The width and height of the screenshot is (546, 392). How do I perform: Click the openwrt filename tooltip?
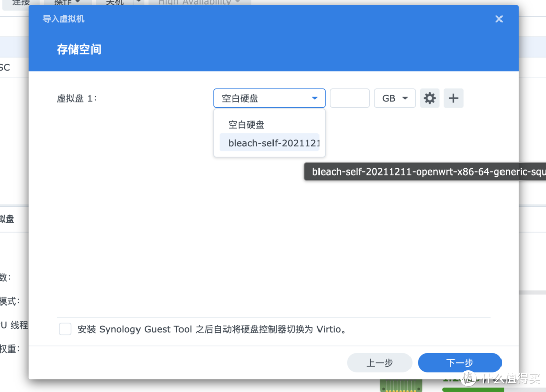[427, 171]
